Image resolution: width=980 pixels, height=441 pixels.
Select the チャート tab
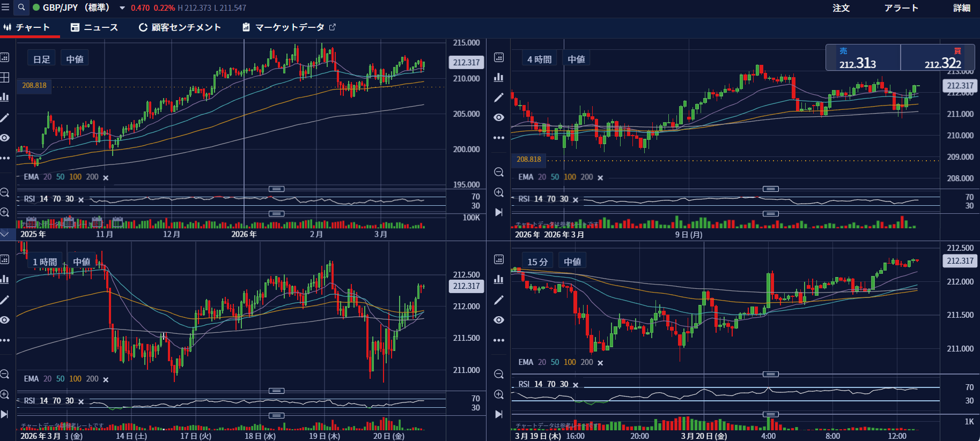click(x=27, y=27)
